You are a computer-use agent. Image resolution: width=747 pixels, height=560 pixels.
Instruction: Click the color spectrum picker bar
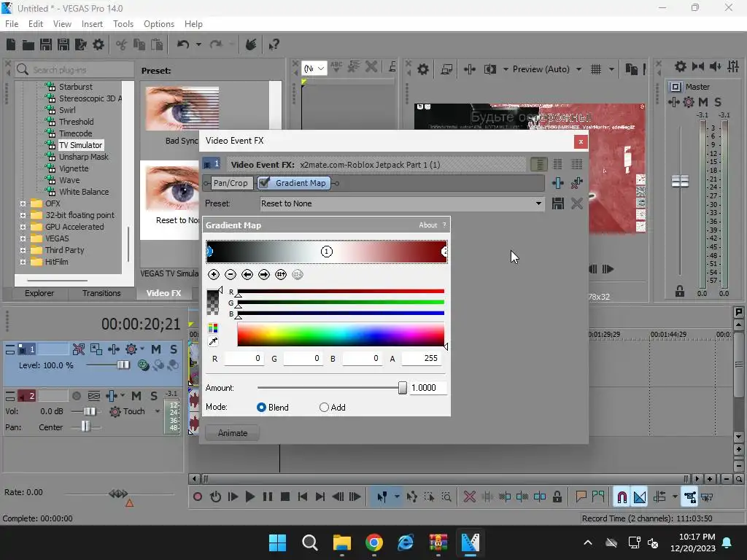(x=341, y=334)
